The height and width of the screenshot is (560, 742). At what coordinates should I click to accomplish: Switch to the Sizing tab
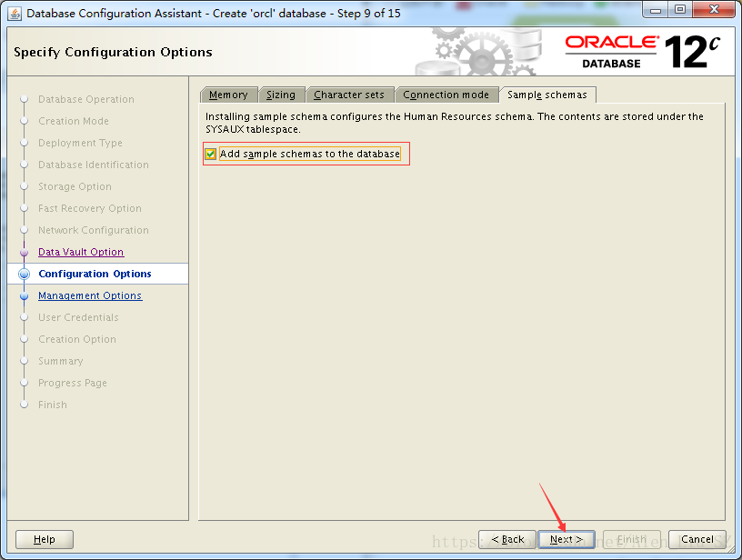[x=281, y=95]
